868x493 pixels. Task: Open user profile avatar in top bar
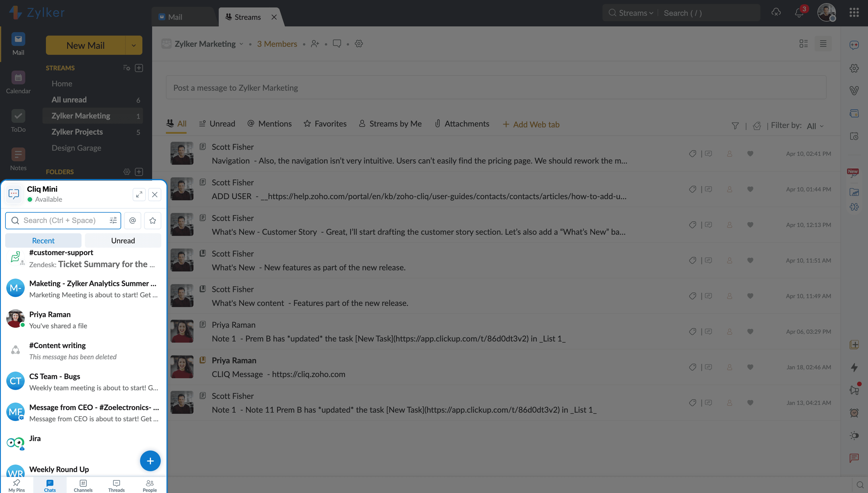coord(826,13)
